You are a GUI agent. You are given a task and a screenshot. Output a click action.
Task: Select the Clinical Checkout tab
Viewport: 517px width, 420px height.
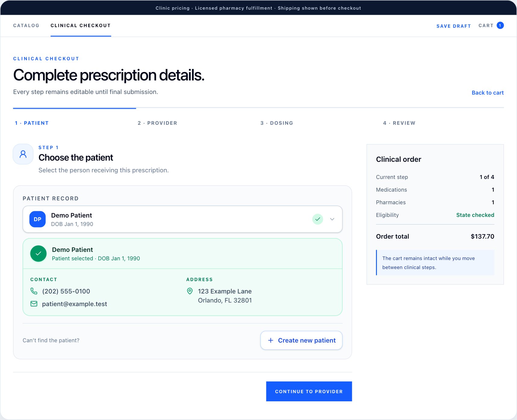click(80, 26)
